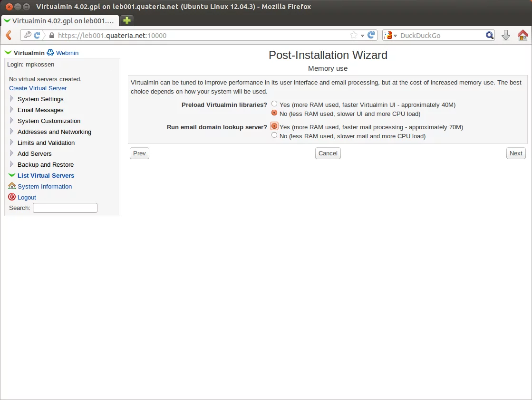Open Create Virtual Server link
The width and height of the screenshot is (532, 400).
(x=38, y=88)
